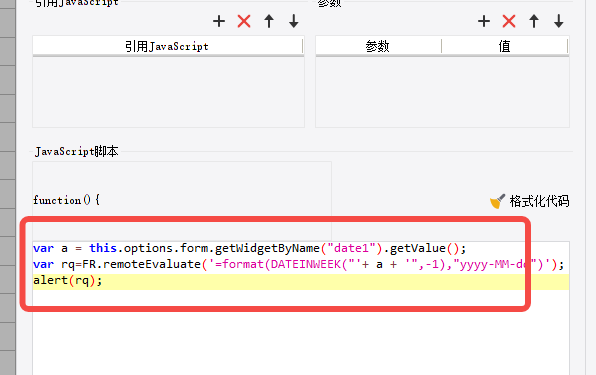Image resolution: width=596 pixels, height=375 pixels.
Task: Add a new referenced JavaScript entry
Action: [x=219, y=21]
